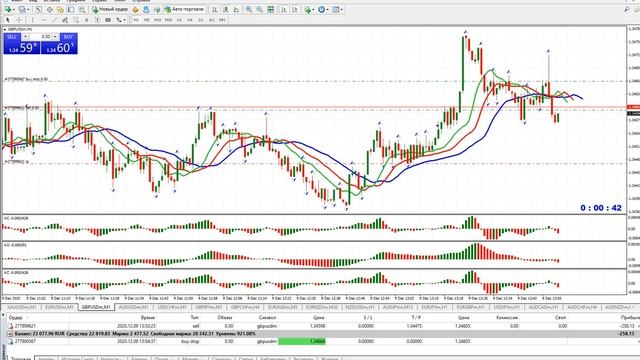Open the Profiles toolbar icon
Screen dimensions: 640x360
(x=22, y=9)
